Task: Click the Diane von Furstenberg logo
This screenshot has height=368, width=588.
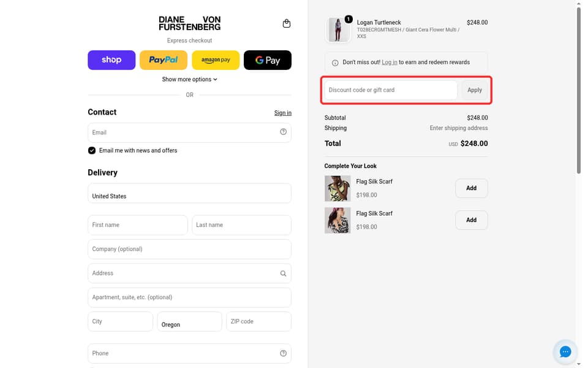Action: (189, 23)
